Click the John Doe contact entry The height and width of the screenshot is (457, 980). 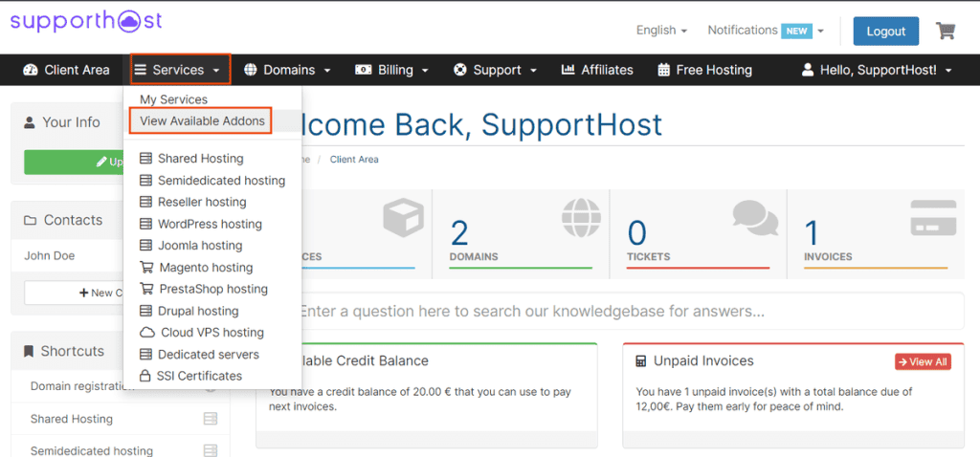pos(50,256)
